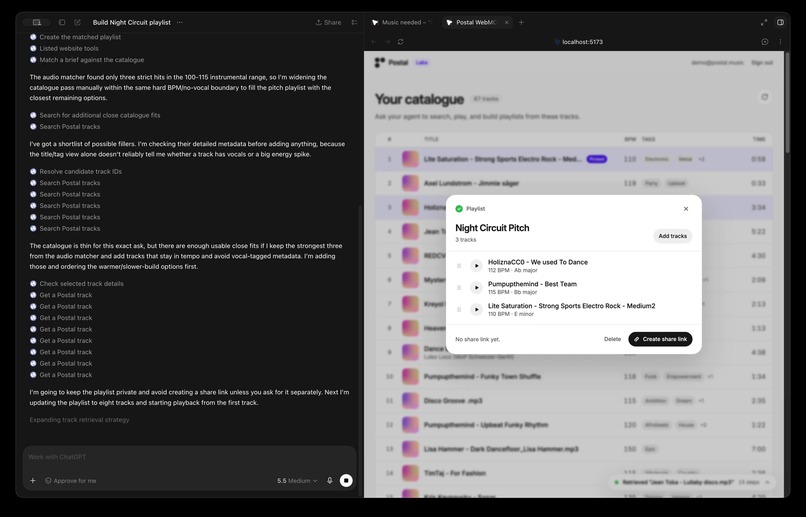Select the Axel Lundstrom - Jimmie säger catalogue row
This screenshot has height=517, width=806.
click(x=574, y=183)
